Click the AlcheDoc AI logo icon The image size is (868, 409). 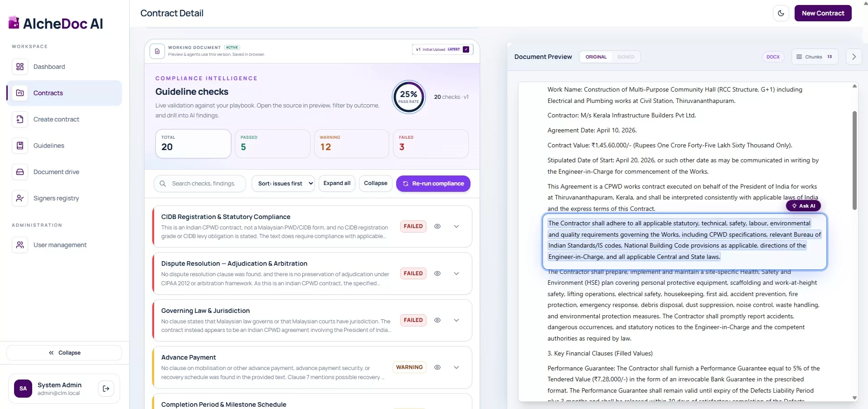click(x=14, y=23)
